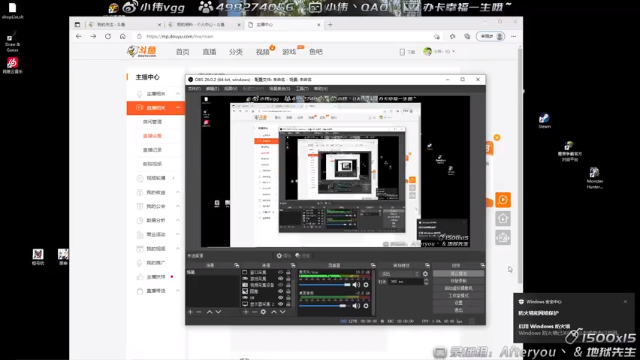Launch Steam from the desktop
The height and width of the screenshot is (360, 640).
pos(544,121)
